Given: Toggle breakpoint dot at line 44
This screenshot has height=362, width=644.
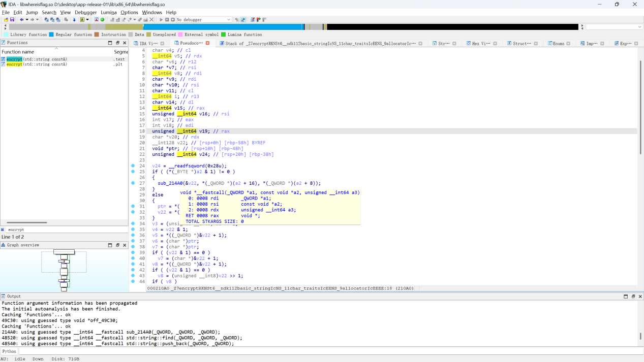Looking at the screenshot, I should coord(133,281).
